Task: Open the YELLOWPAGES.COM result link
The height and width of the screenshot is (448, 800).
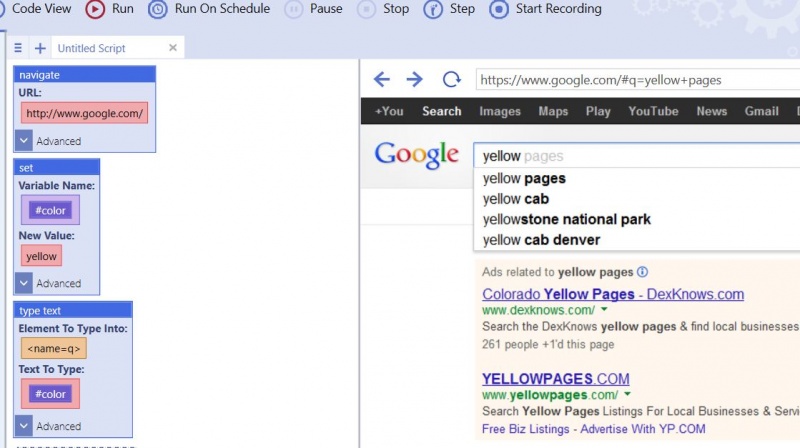Action: coord(556,379)
